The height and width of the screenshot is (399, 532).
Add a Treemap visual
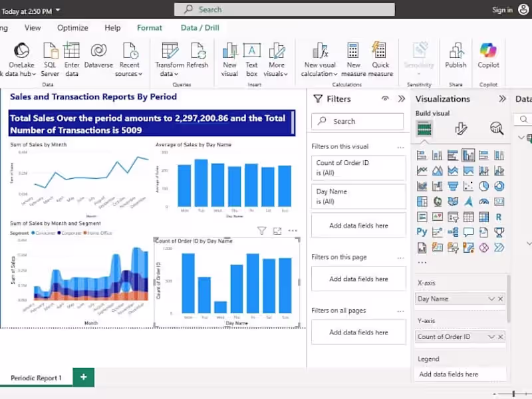pos(422,201)
